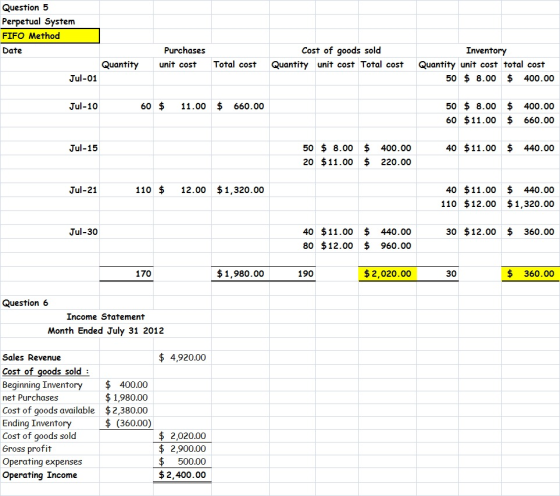Viewport: 560px width, 496px height.
Task: Click the "Operating expenses" label
Action: (x=42, y=461)
